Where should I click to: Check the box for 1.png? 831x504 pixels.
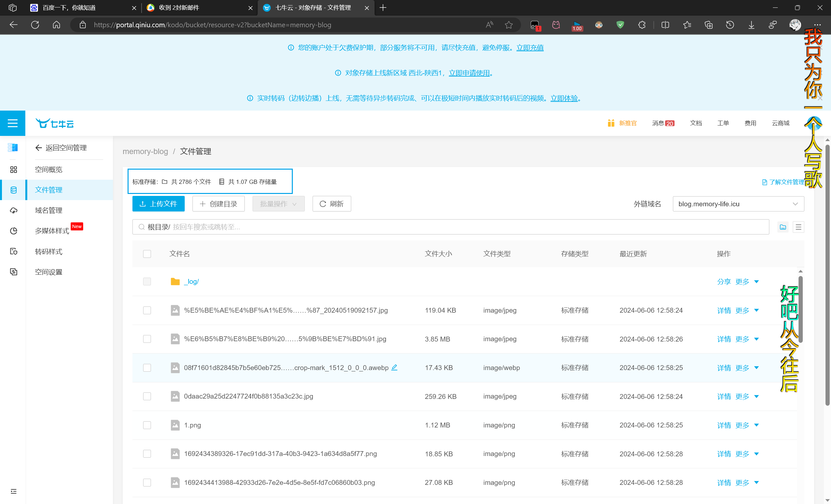click(147, 425)
